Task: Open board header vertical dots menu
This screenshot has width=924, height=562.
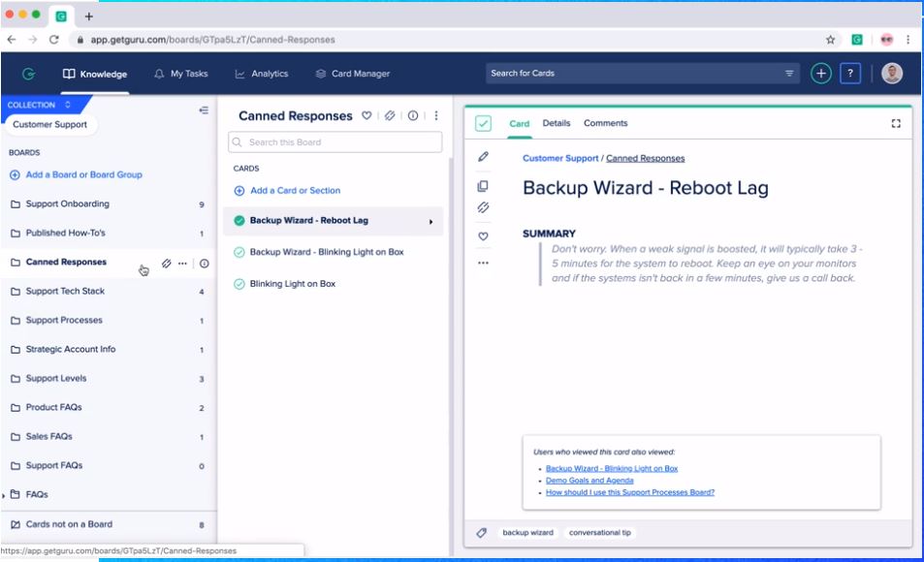Action: pyautogui.click(x=436, y=115)
